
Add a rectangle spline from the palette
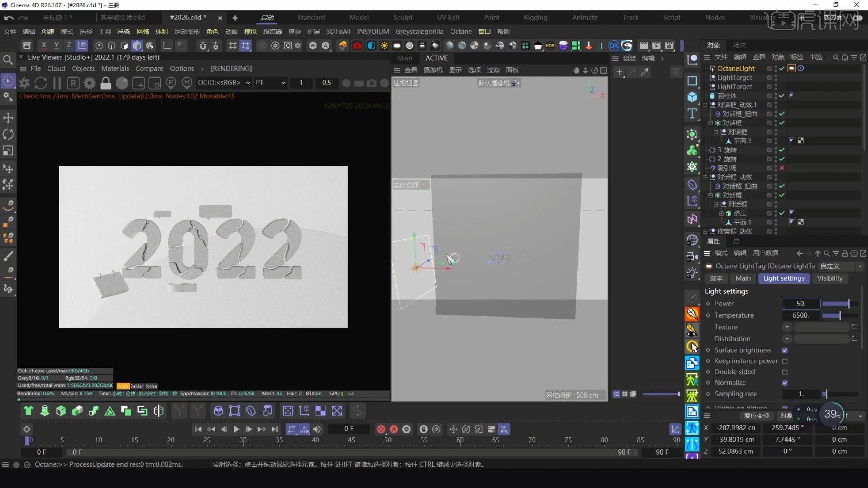[692, 81]
